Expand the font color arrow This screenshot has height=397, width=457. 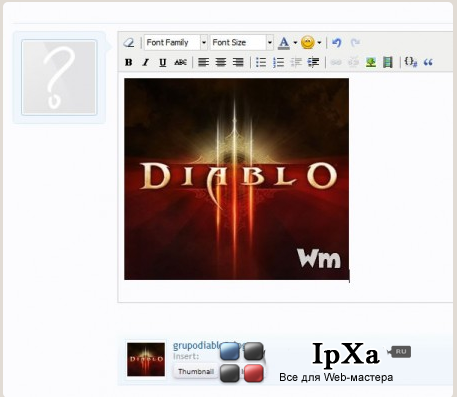click(295, 43)
